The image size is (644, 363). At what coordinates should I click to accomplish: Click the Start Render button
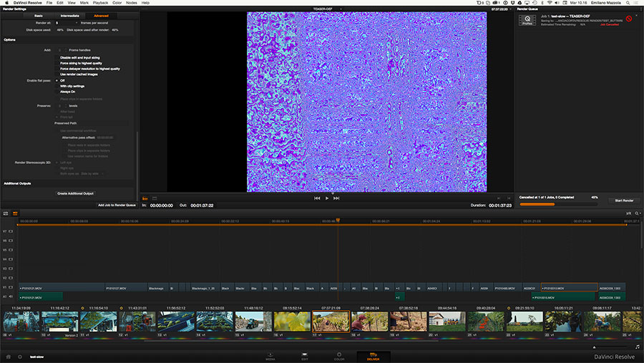pyautogui.click(x=625, y=200)
